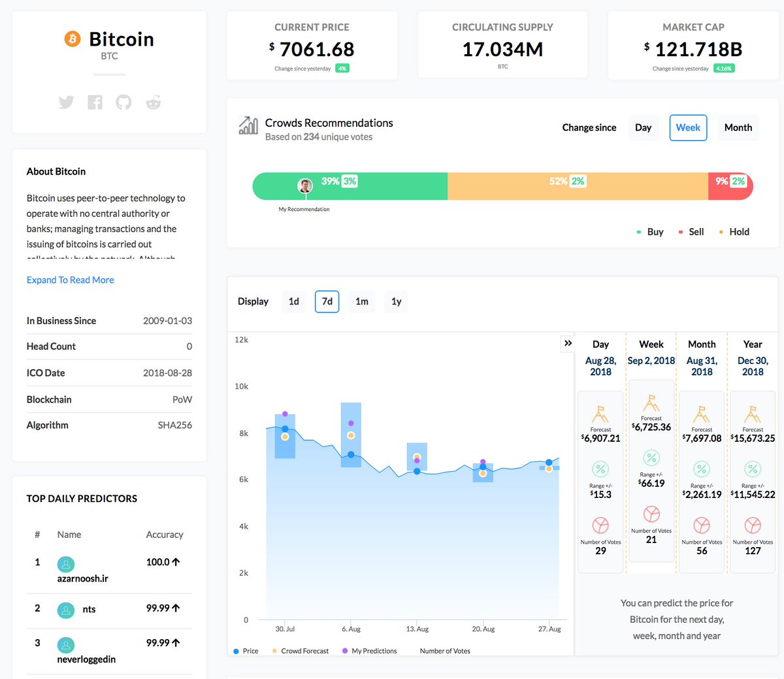784x679 pixels.
Task: Open neverloggedin predictor profile
Action: point(86,659)
